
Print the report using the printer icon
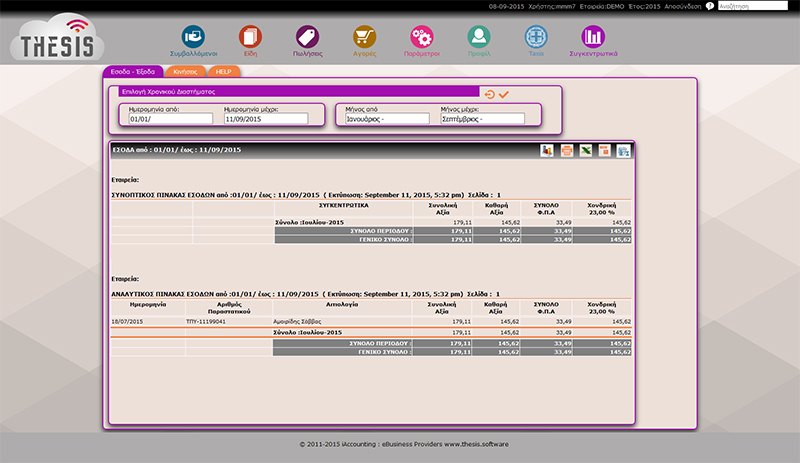pyautogui.click(x=566, y=151)
